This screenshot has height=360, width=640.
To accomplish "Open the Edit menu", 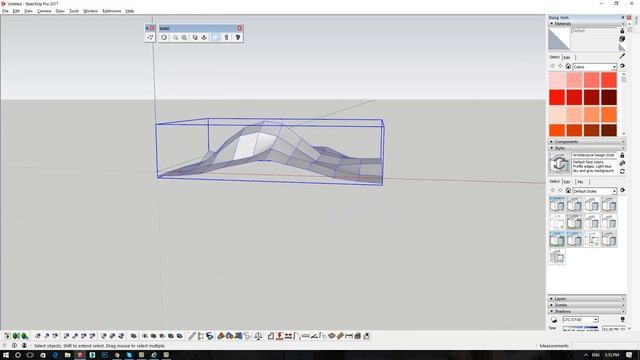I will [x=16, y=11].
